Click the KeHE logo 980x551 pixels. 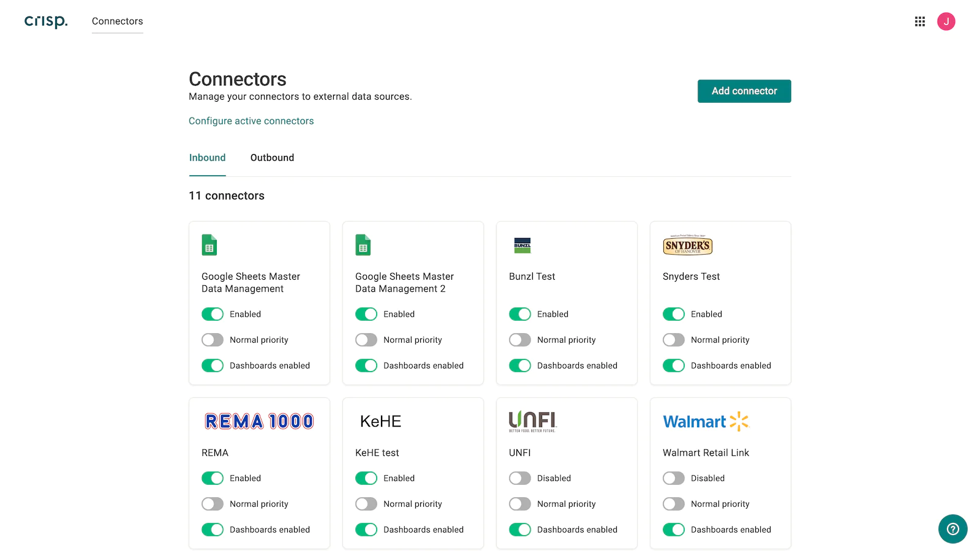[380, 421]
